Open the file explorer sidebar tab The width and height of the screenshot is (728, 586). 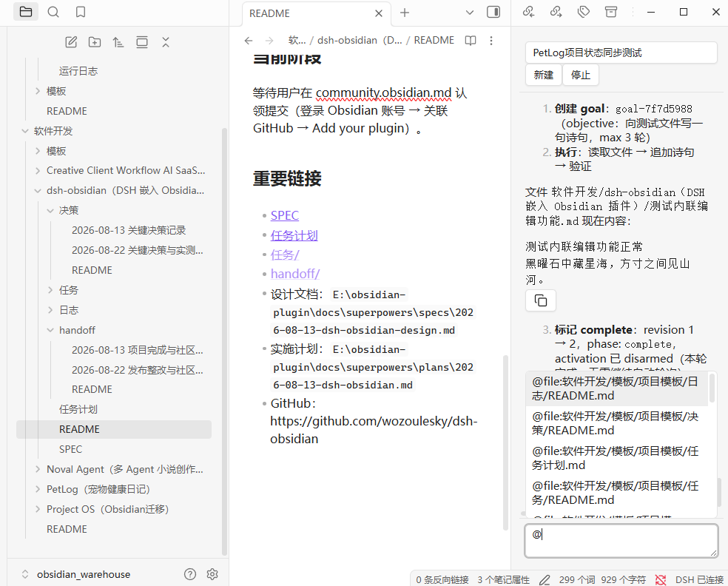point(26,12)
